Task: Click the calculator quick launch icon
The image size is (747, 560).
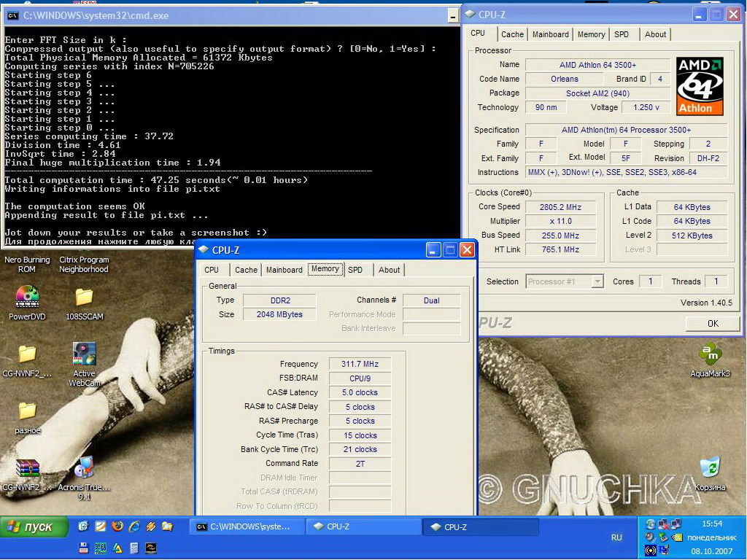Action: pos(134,548)
